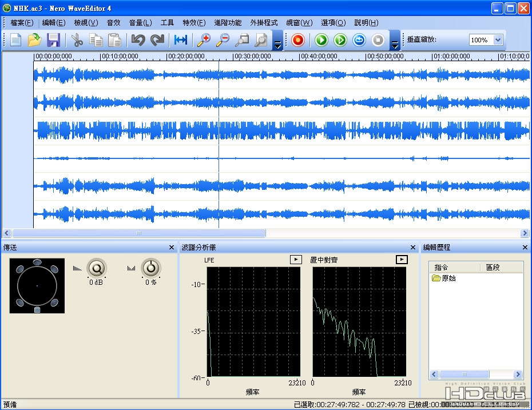Minimize the Nero WaveEditor window
Viewport: 532px width, 410px height.
coord(497,8)
